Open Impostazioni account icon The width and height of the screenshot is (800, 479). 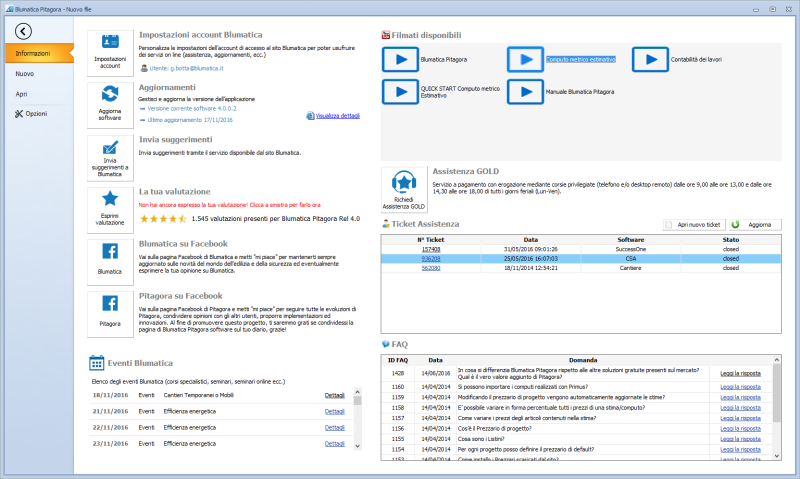pyautogui.click(x=110, y=53)
